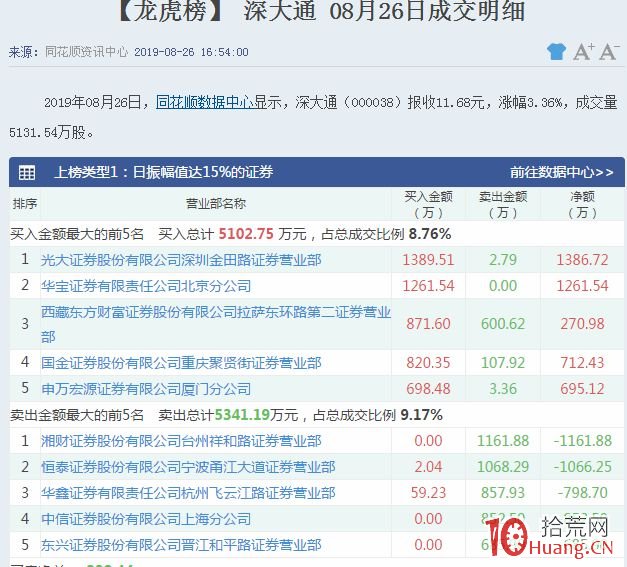627x567 pixels.
Task: Click the 营业部名称 column header
Action: click(x=216, y=204)
